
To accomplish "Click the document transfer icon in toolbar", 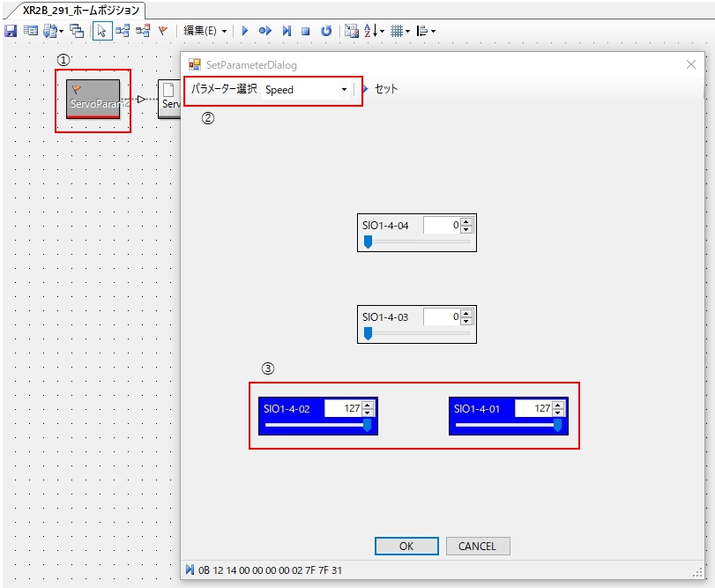I will (49, 31).
